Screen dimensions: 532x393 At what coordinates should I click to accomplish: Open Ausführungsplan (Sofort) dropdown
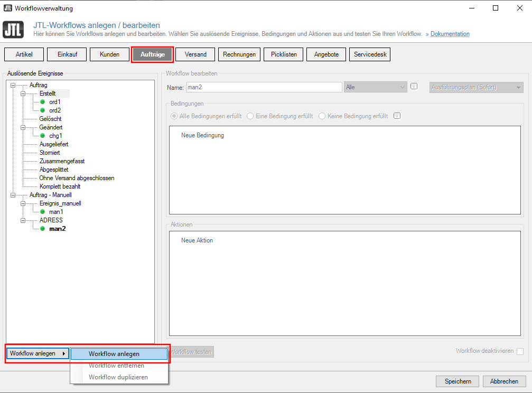[x=477, y=87]
